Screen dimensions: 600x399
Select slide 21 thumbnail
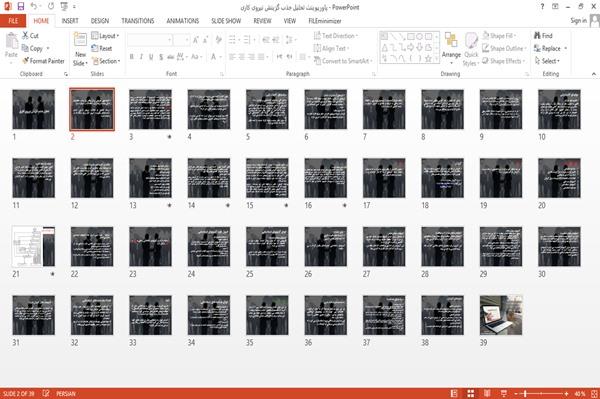point(33,246)
